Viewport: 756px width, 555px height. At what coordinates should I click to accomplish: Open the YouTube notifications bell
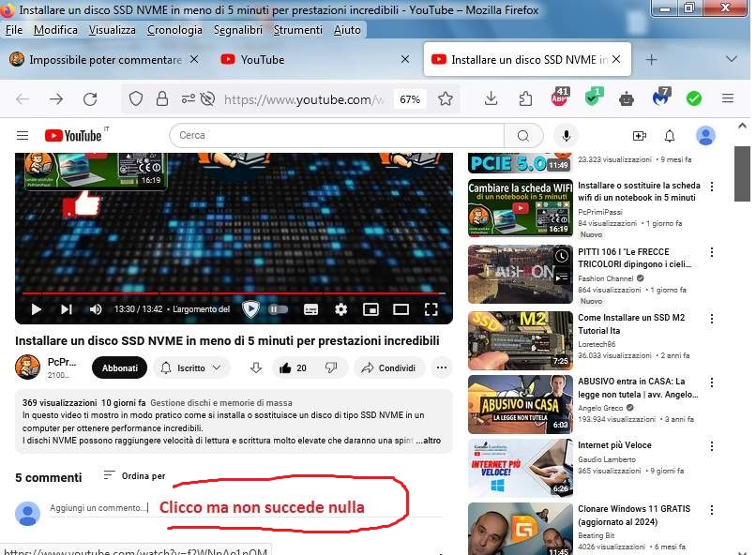(x=669, y=136)
